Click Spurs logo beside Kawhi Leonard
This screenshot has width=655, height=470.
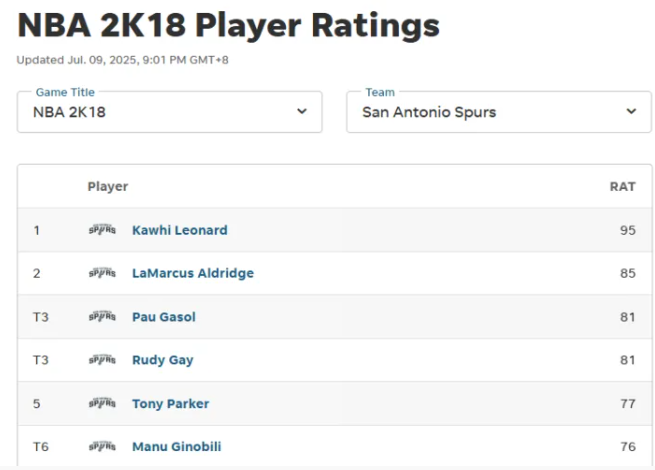pos(102,230)
